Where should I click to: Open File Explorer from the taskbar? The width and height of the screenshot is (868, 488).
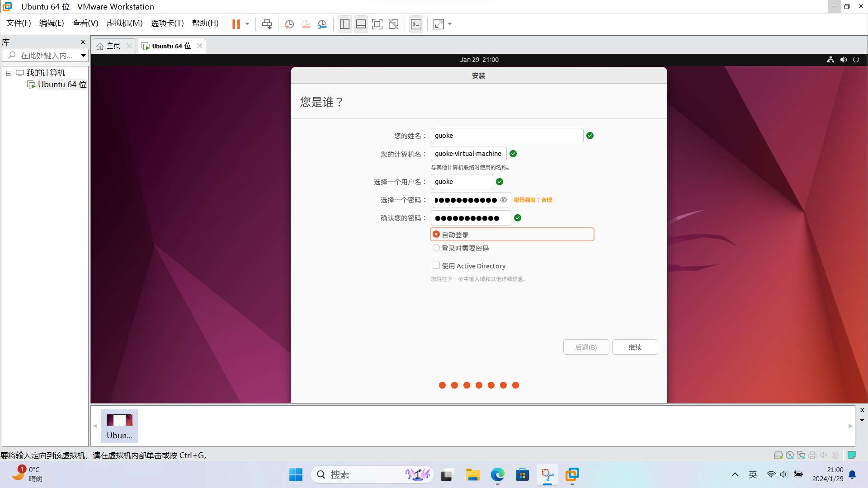[472, 475]
